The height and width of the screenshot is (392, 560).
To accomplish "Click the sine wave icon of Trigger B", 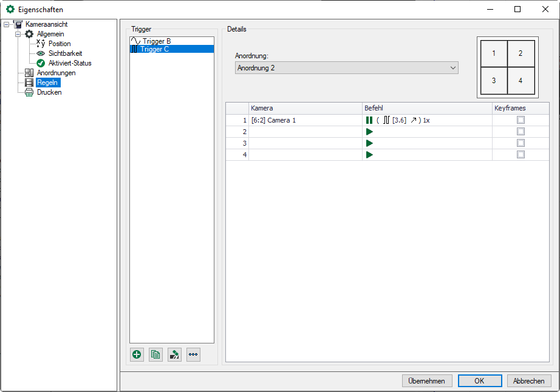I will tap(135, 41).
